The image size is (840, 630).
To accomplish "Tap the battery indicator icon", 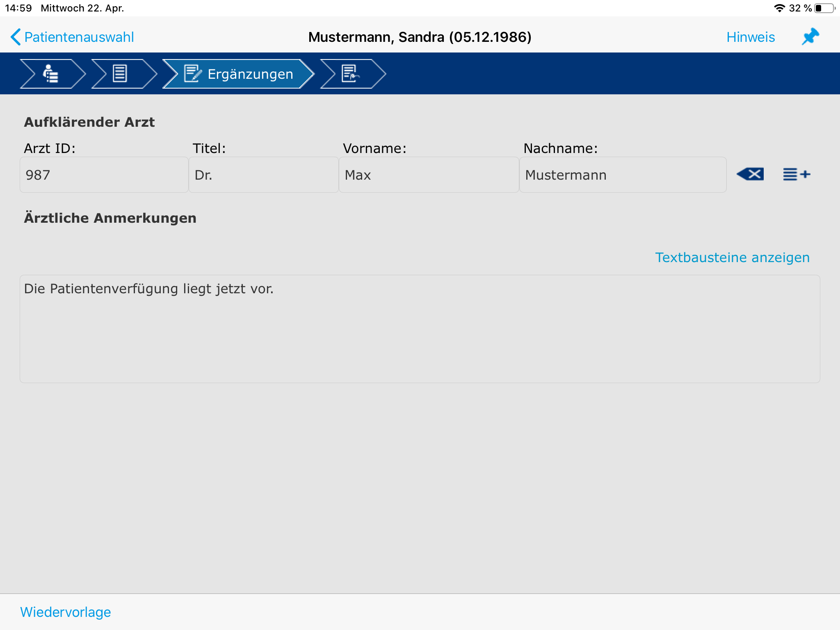I will (x=824, y=8).
